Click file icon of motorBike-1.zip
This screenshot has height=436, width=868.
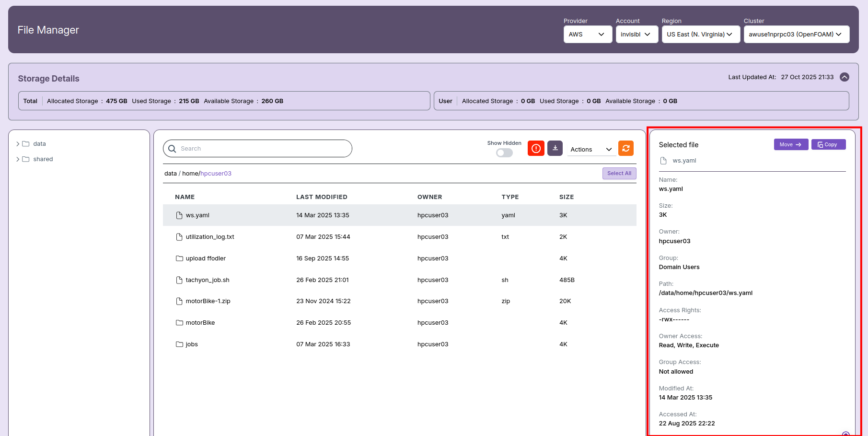coord(179,301)
